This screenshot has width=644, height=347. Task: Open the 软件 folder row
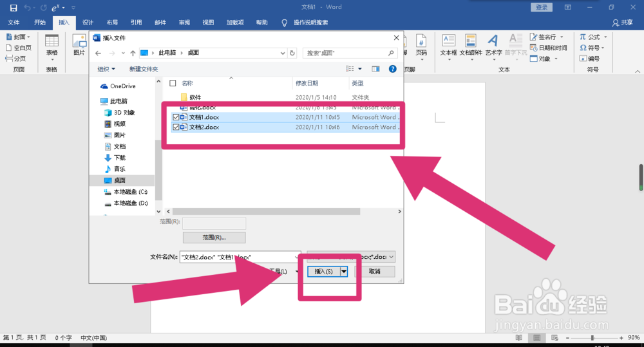(x=283, y=97)
